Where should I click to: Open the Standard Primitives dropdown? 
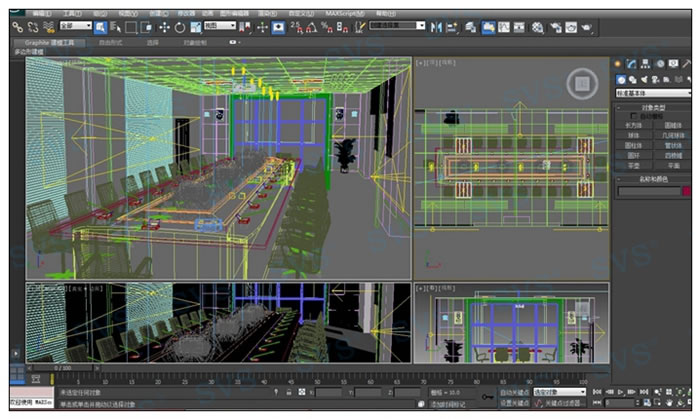(x=653, y=92)
